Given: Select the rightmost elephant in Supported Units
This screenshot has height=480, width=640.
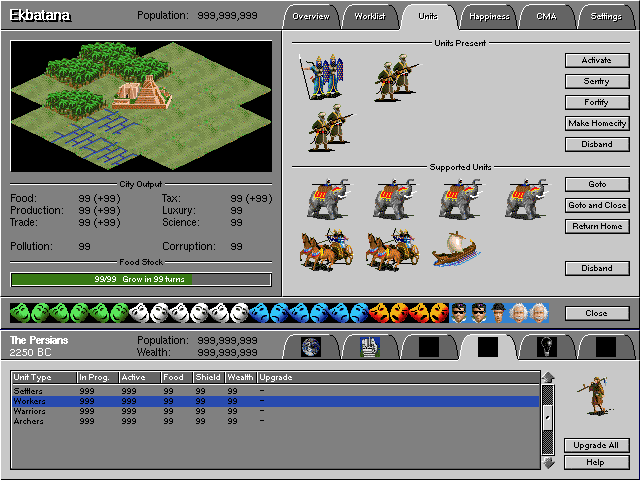Looking at the screenshot, I should (x=527, y=199).
